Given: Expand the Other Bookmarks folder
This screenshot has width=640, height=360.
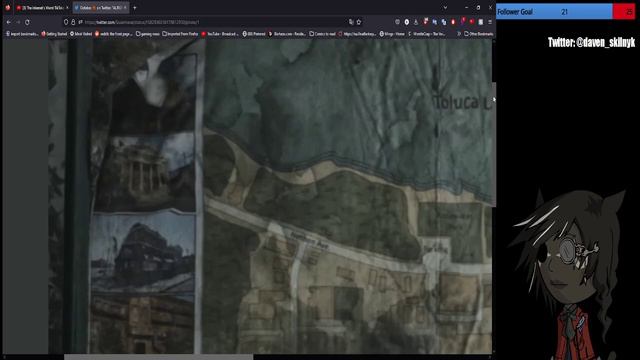Looking at the screenshot, I should click(x=478, y=34).
